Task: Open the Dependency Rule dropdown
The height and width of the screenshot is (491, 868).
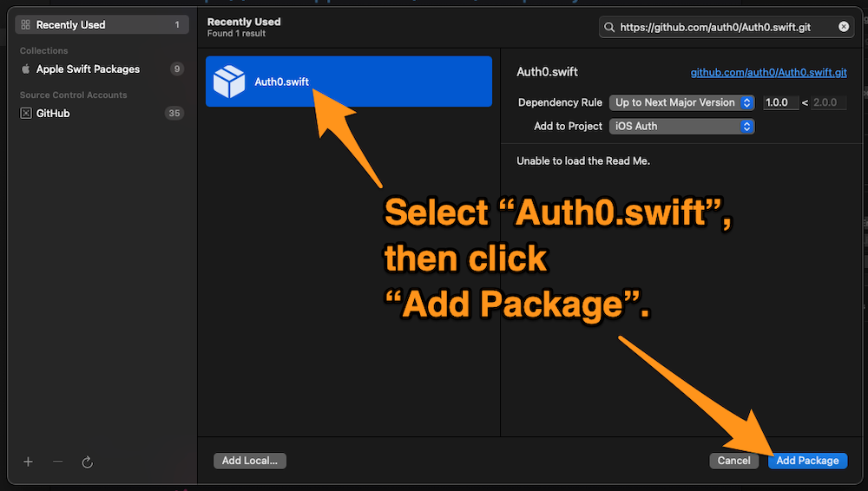Action: [682, 102]
